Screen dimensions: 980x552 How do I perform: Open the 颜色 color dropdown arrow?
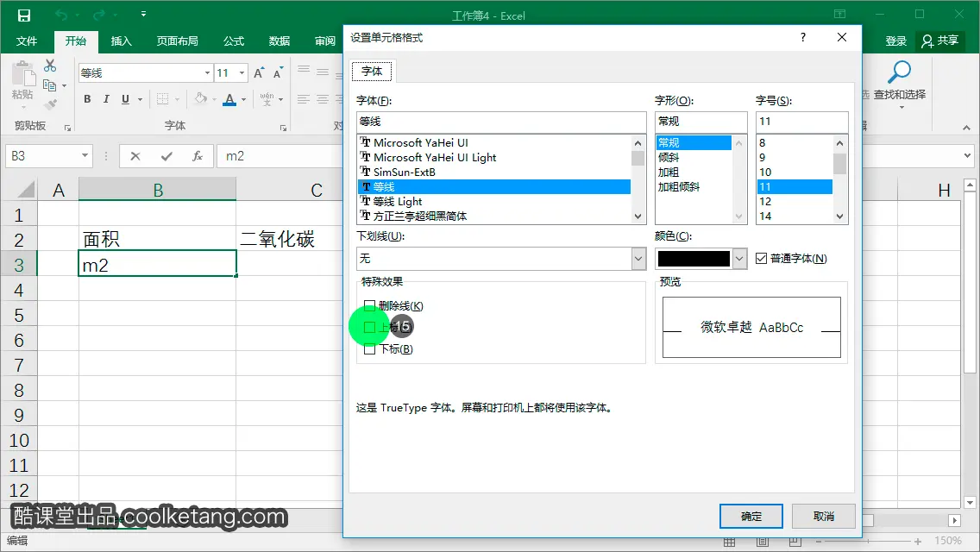[x=739, y=258]
